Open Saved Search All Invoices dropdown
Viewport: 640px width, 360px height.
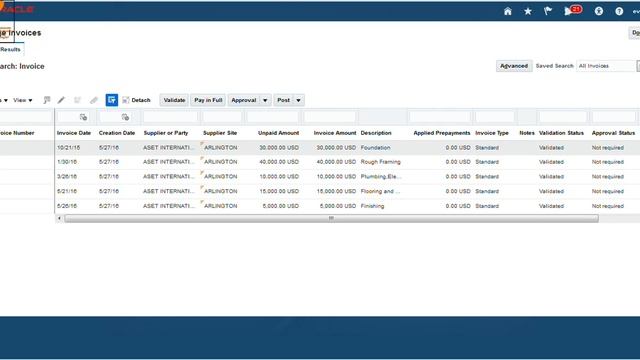point(607,66)
